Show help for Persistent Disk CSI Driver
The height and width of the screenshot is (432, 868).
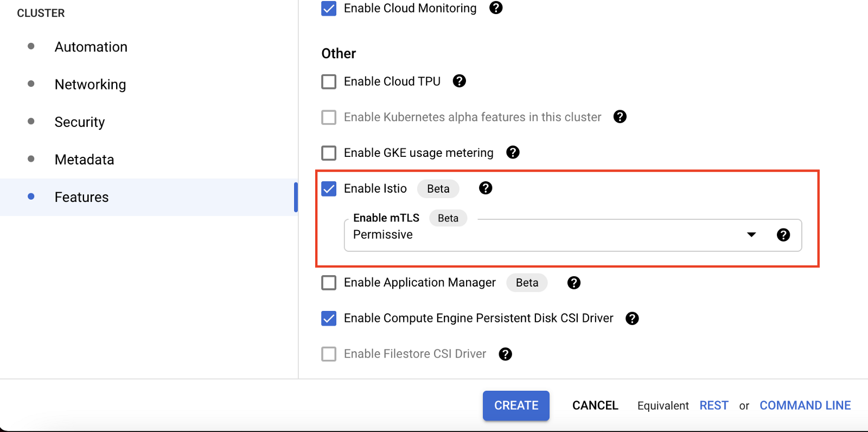[632, 319]
